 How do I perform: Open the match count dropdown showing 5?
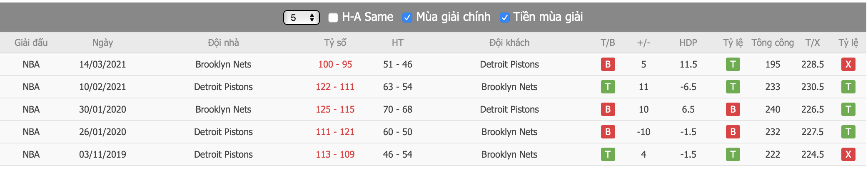[301, 18]
